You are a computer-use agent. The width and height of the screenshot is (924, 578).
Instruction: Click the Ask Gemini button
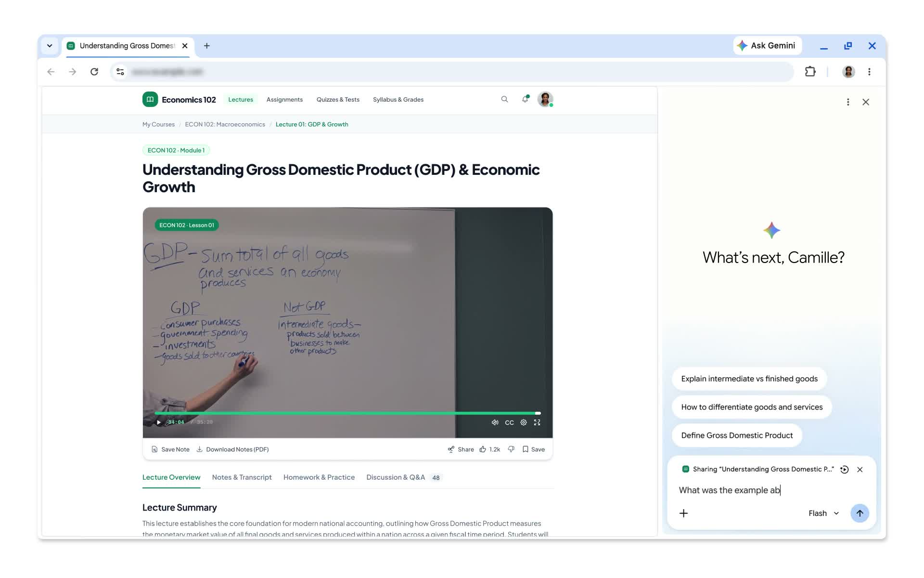767,46
